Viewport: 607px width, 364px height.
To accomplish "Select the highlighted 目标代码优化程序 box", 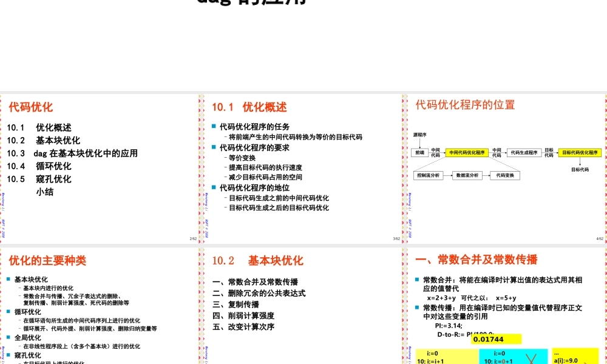I will click(579, 153).
